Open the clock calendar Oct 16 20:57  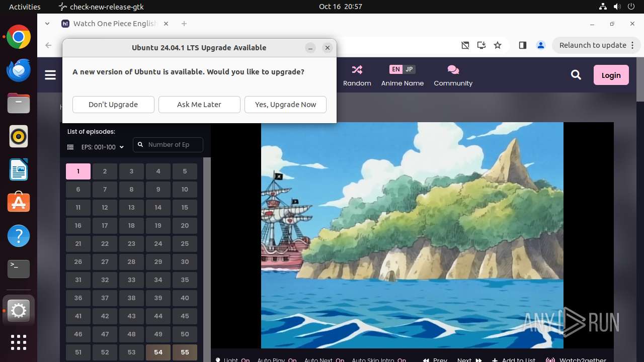pyautogui.click(x=341, y=7)
